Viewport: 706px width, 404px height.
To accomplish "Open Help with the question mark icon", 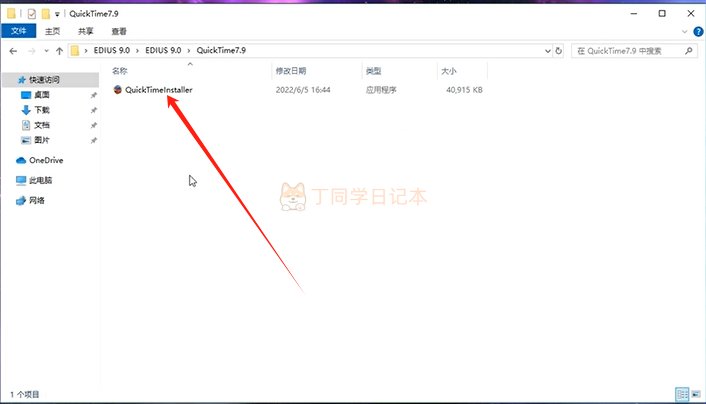I will tap(698, 32).
